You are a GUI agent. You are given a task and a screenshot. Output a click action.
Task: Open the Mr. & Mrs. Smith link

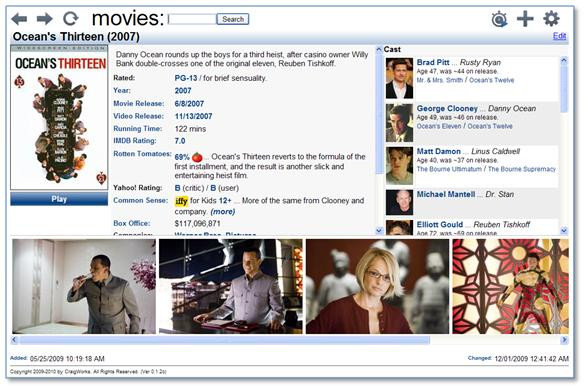[439, 80]
